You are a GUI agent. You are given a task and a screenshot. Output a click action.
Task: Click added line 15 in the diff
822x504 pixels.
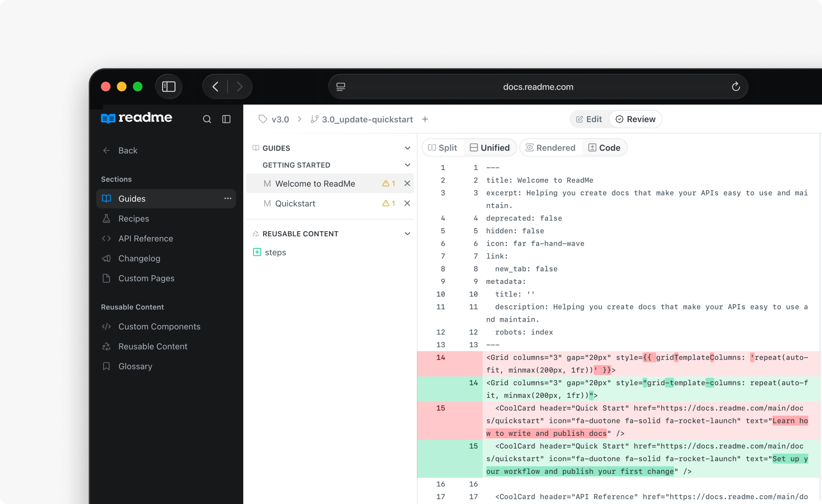coord(619,459)
